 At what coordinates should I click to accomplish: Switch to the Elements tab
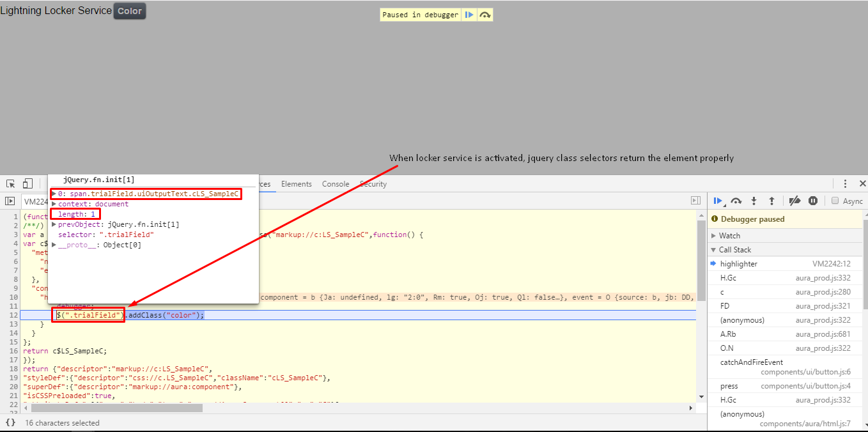point(297,184)
